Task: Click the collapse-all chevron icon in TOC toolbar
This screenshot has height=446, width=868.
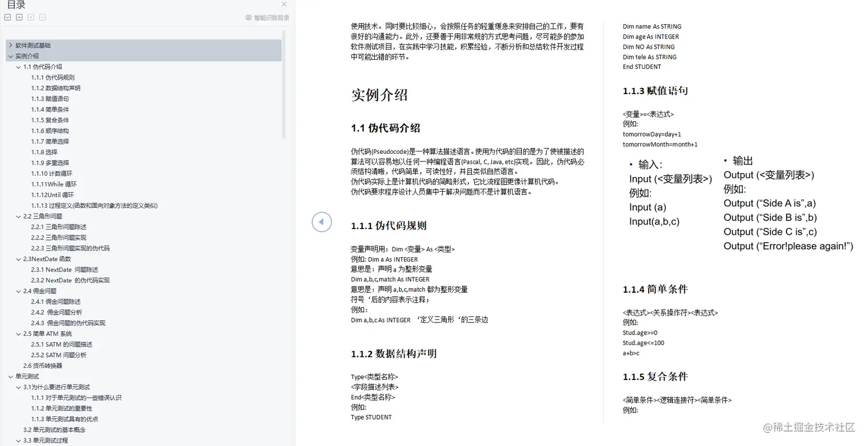Action: (19, 17)
